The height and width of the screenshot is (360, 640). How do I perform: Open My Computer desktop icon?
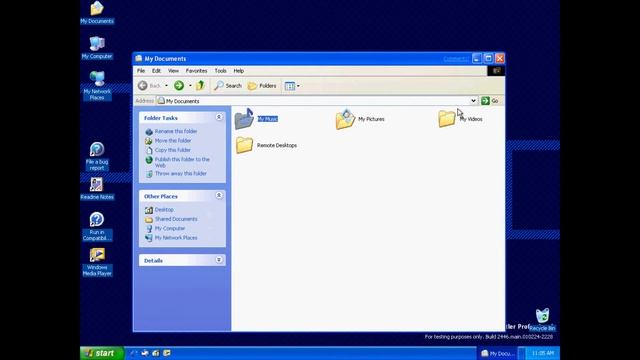coord(97,48)
